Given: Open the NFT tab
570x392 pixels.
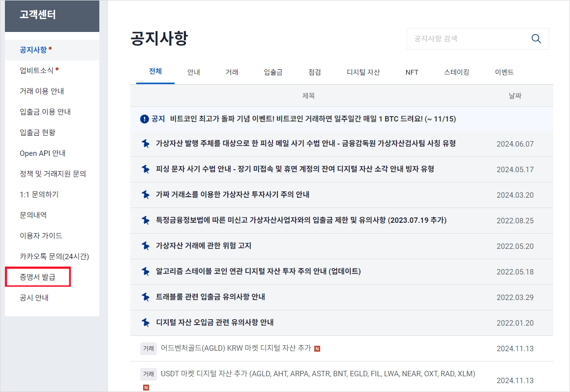Looking at the screenshot, I should [x=412, y=72].
